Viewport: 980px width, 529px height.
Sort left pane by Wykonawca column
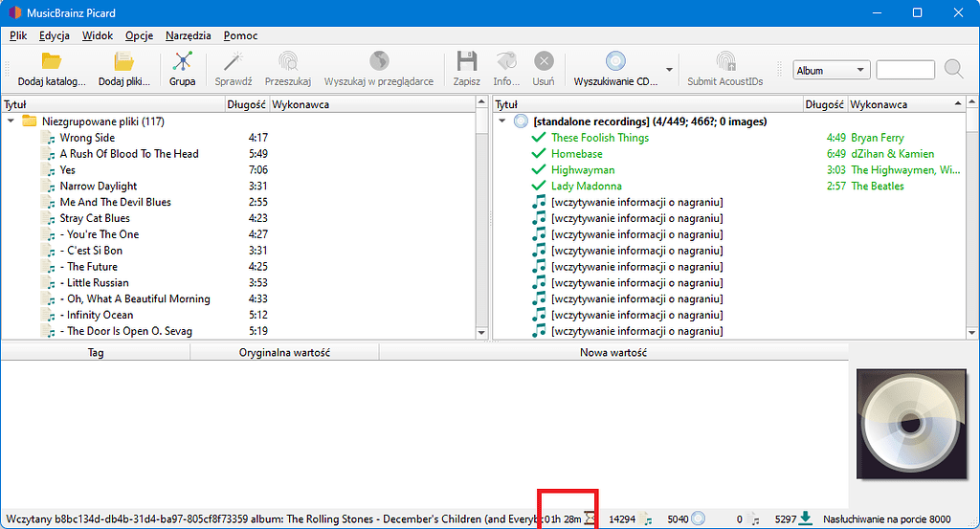pos(372,104)
